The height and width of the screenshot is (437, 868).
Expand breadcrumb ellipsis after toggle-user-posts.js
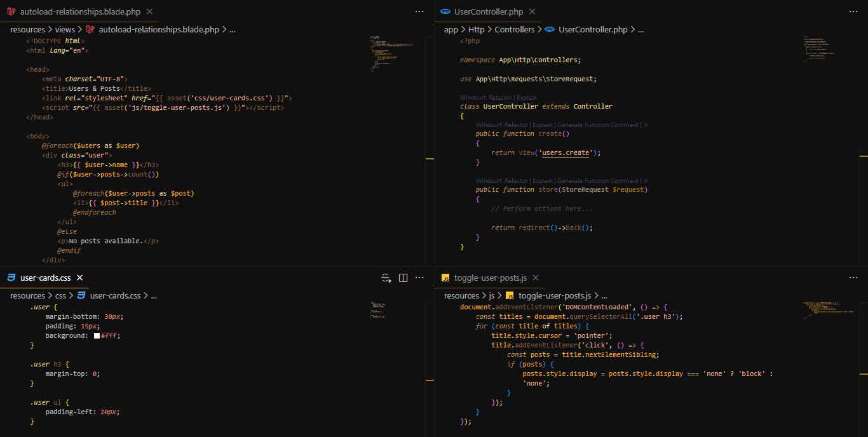point(604,295)
